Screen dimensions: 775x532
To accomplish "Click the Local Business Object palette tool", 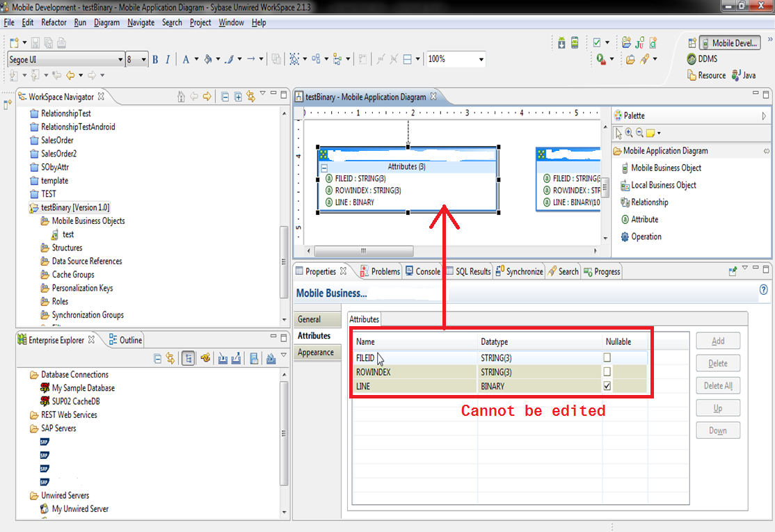I will click(x=658, y=185).
